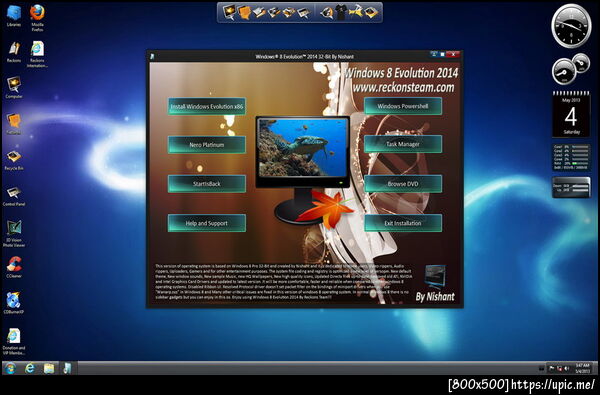
Task: Click the network status tray icon
Action: [559, 369]
